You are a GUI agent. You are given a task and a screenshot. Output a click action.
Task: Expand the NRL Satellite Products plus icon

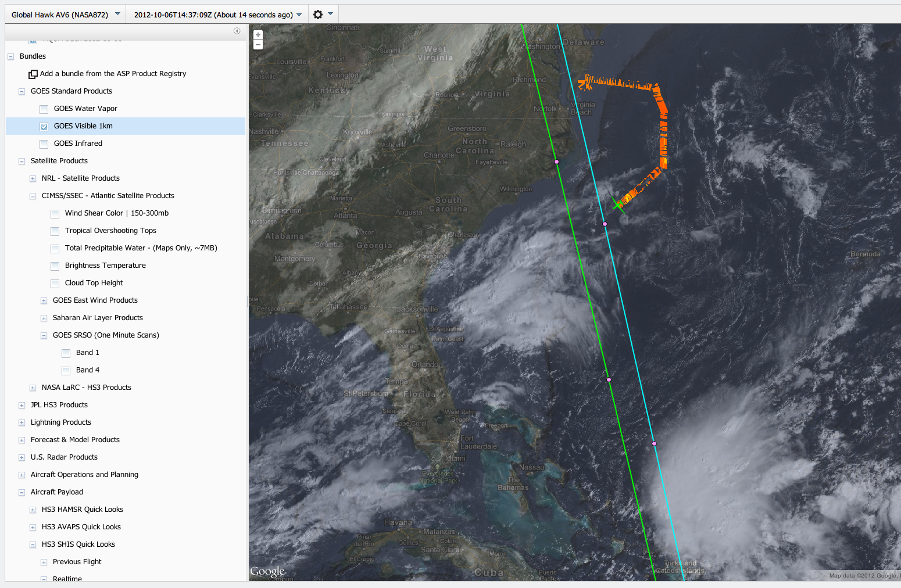coord(33,179)
